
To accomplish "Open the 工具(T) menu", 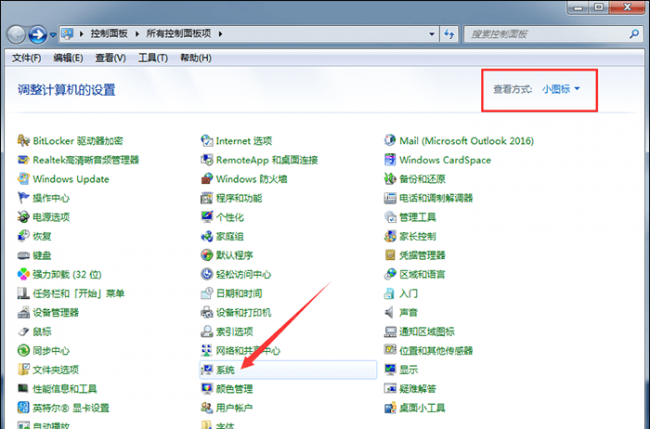I will point(153,58).
